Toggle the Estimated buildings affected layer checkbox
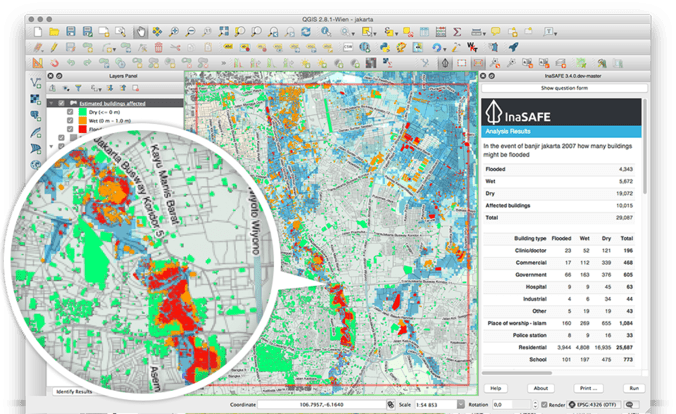676x414 pixels. pyautogui.click(x=62, y=102)
